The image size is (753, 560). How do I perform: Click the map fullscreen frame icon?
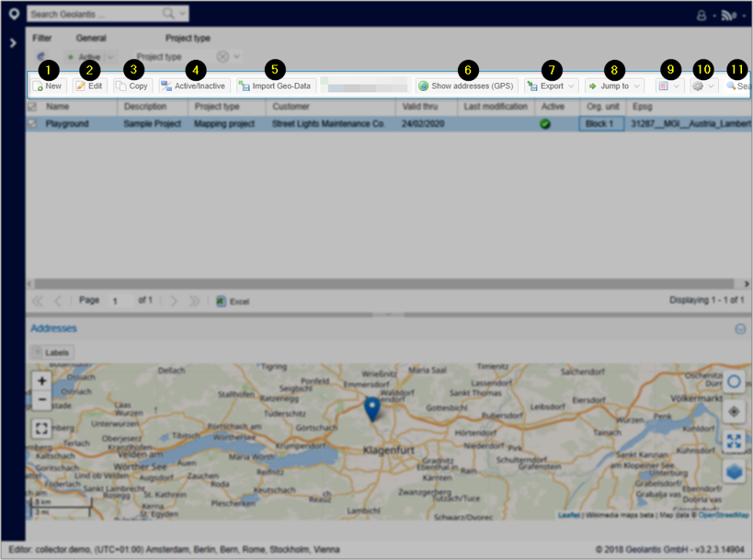coord(41,428)
